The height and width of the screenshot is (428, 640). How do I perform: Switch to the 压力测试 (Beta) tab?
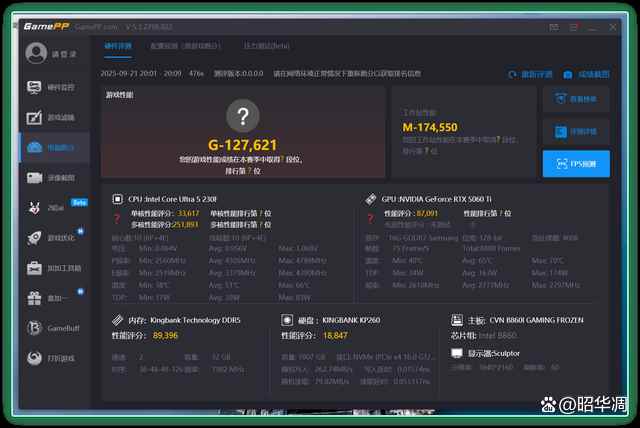click(266, 46)
